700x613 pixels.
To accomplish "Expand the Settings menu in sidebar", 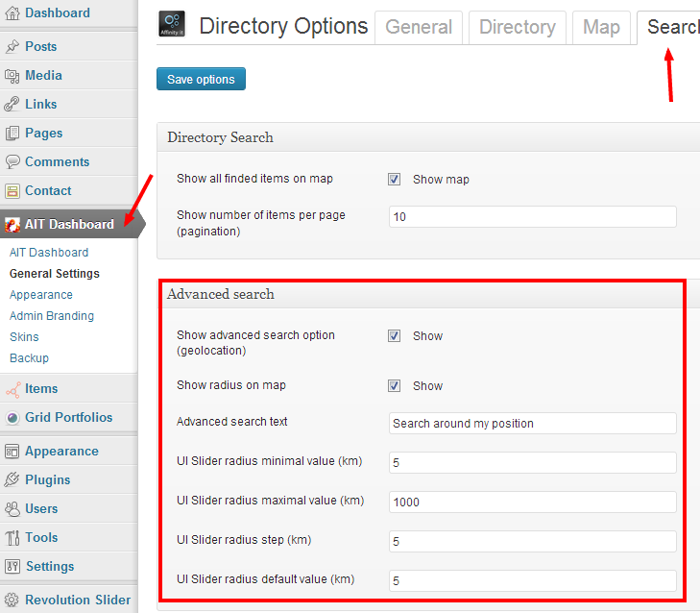I will click(50, 566).
